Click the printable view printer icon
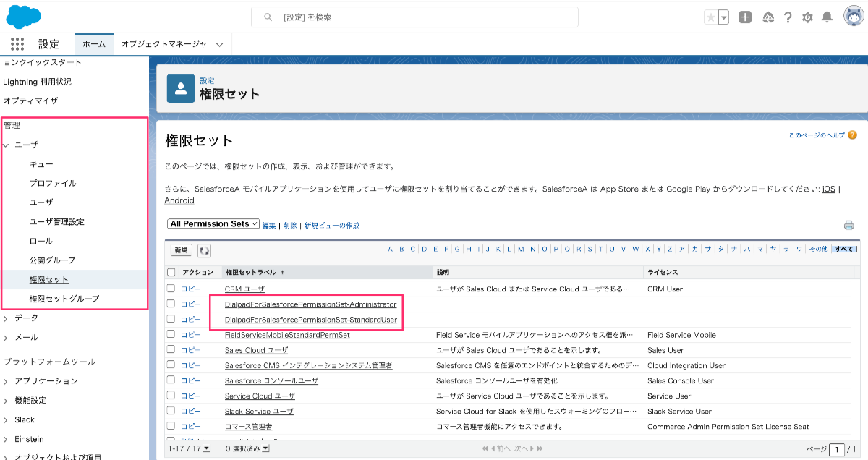Viewport: 868px width, 460px height. click(x=849, y=225)
